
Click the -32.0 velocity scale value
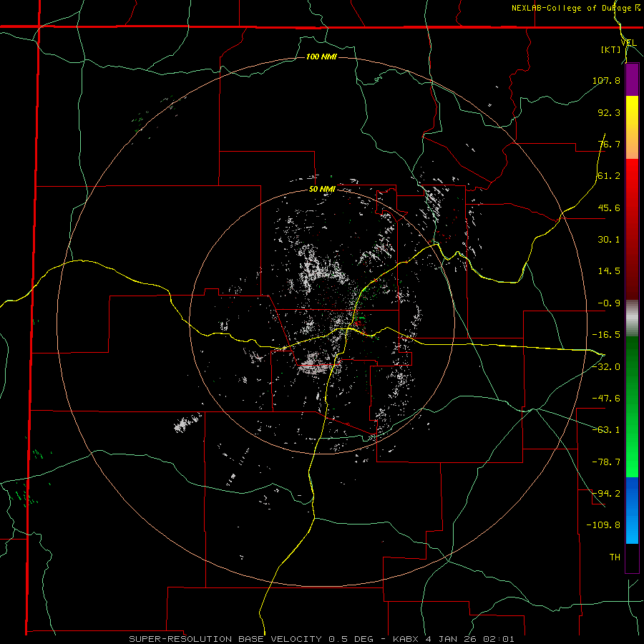[606, 367]
